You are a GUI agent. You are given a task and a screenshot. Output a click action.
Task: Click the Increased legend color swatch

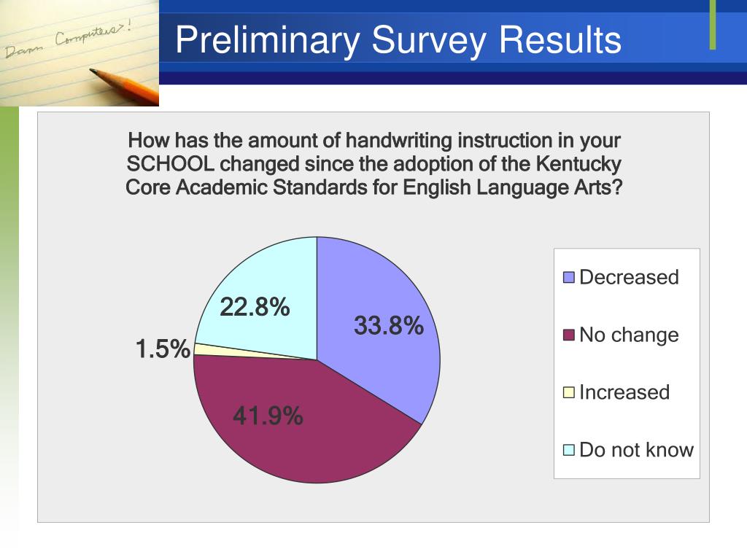[569, 392]
